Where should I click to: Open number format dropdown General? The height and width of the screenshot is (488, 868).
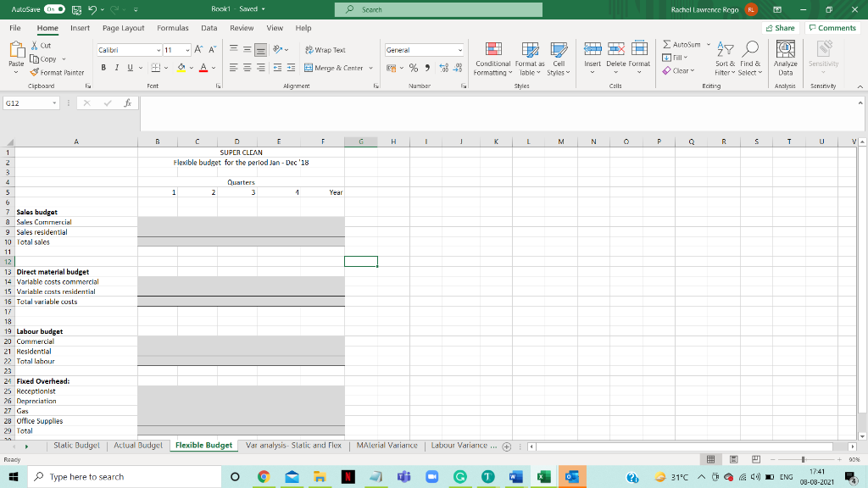tap(460, 50)
